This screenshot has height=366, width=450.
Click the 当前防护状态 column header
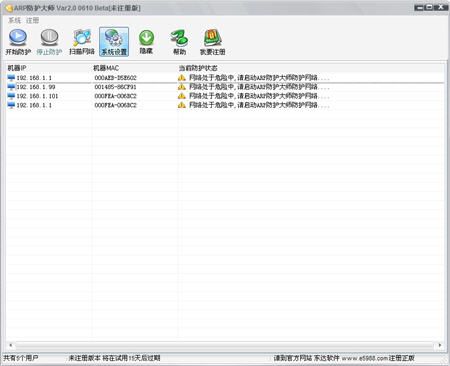tap(311, 68)
